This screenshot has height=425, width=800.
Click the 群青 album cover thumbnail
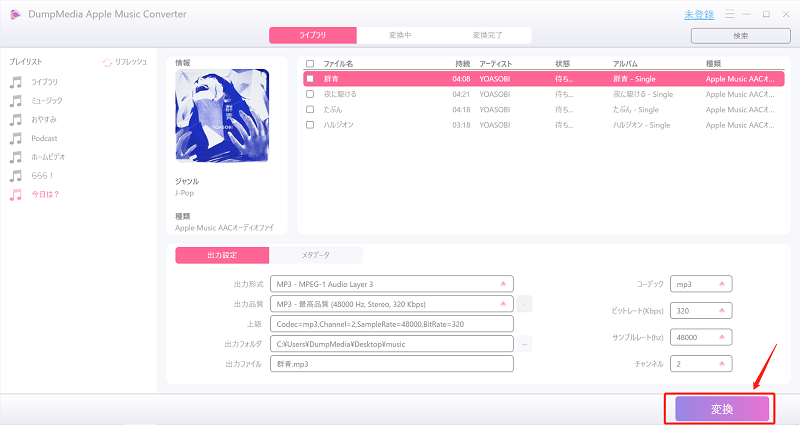click(222, 115)
